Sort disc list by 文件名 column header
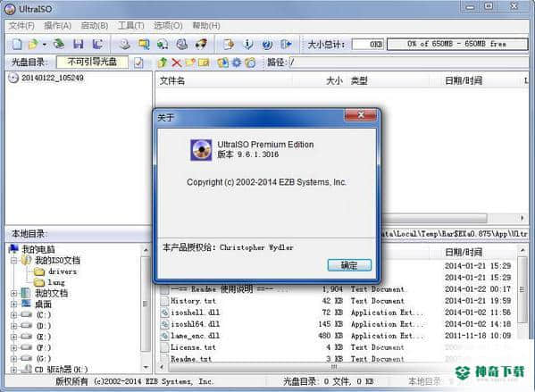 [224, 81]
